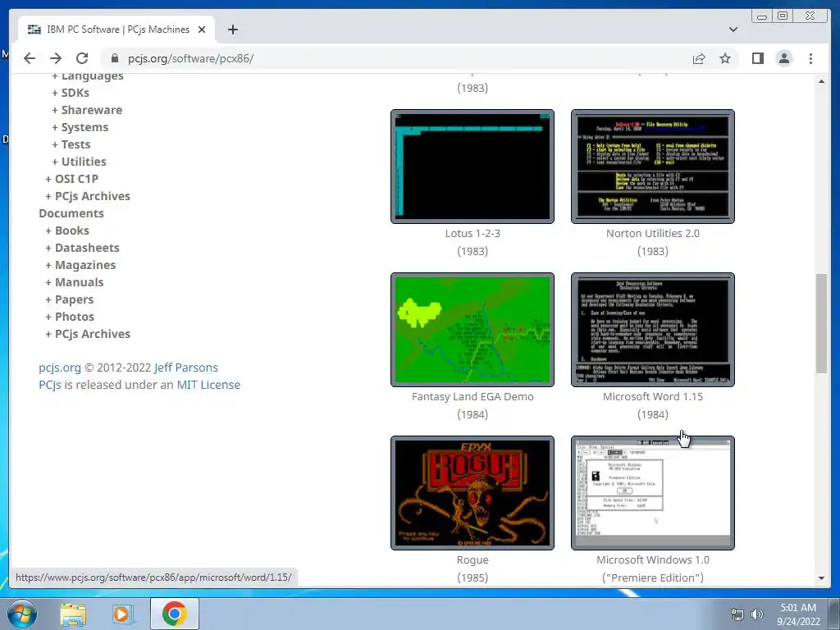Viewport: 840px width, 630px height.
Task: Click the Rogue caption text
Action: 472,559
